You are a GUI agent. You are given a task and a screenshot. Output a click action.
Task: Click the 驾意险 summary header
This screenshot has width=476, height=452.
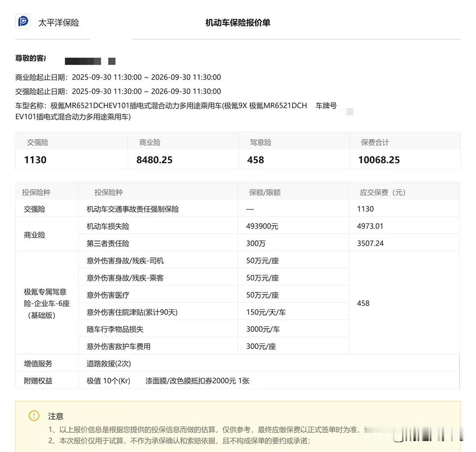(260, 142)
